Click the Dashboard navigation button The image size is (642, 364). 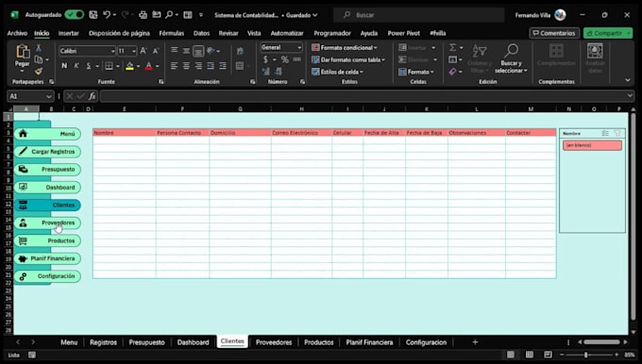tap(47, 188)
